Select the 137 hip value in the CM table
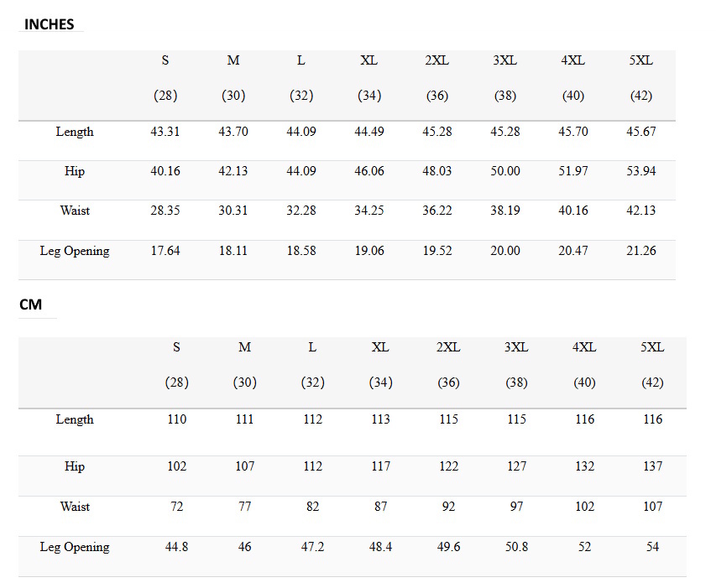The height and width of the screenshot is (588, 716). pos(652,466)
